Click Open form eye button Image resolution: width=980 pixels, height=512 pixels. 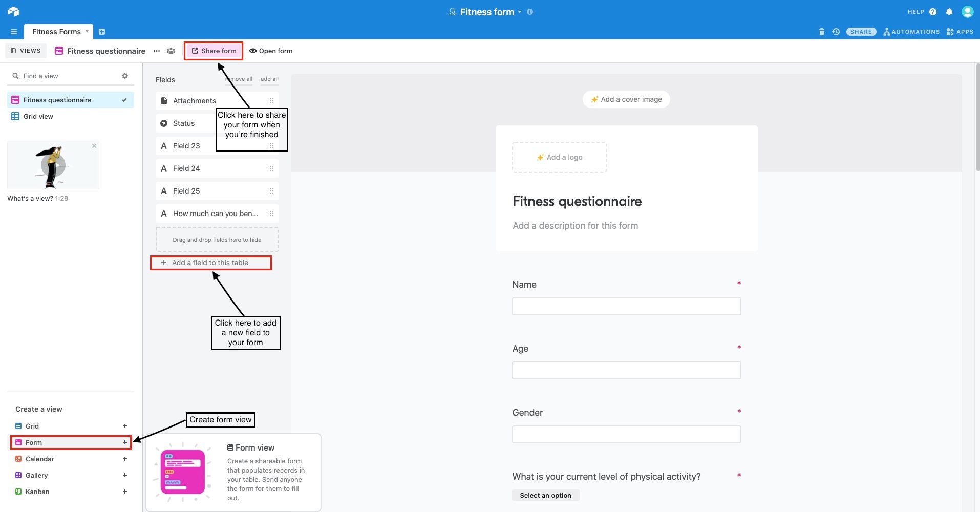tap(271, 51)
